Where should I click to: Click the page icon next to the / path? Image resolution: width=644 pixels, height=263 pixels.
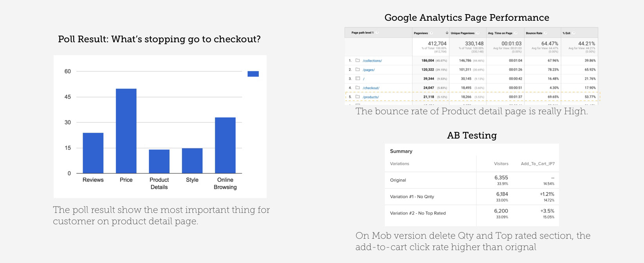pos(357,79)
